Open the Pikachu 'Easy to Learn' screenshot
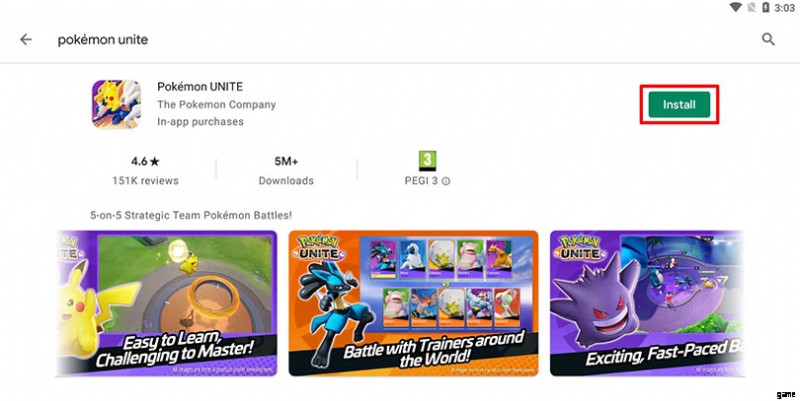 [166, 304]
